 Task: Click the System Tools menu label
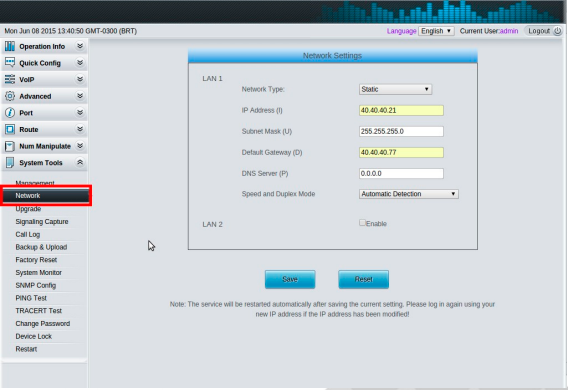tap(41, 163)
